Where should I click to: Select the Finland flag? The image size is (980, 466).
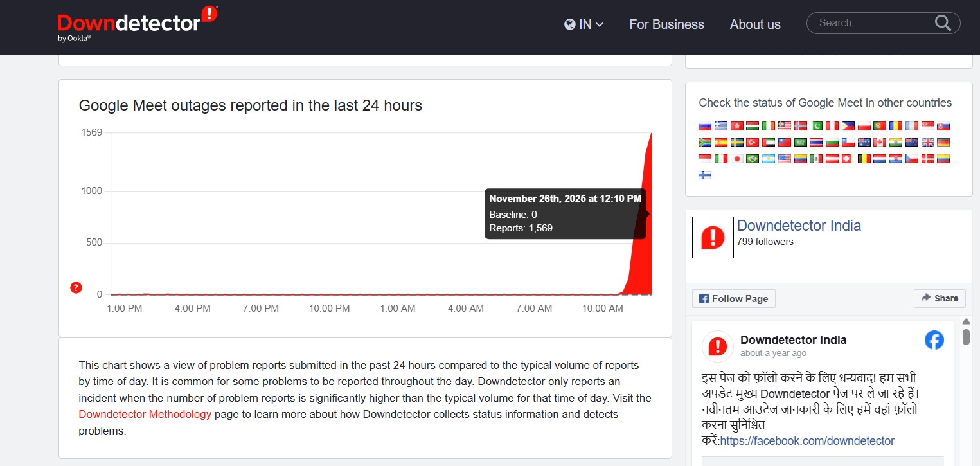tap(705, 175)
